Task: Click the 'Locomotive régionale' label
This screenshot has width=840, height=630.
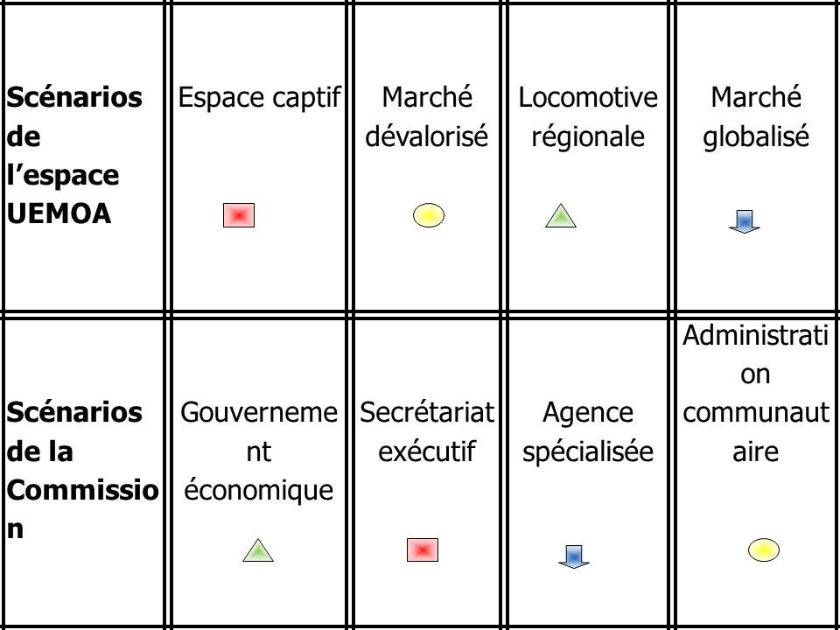Action: (x=588, y=116)
